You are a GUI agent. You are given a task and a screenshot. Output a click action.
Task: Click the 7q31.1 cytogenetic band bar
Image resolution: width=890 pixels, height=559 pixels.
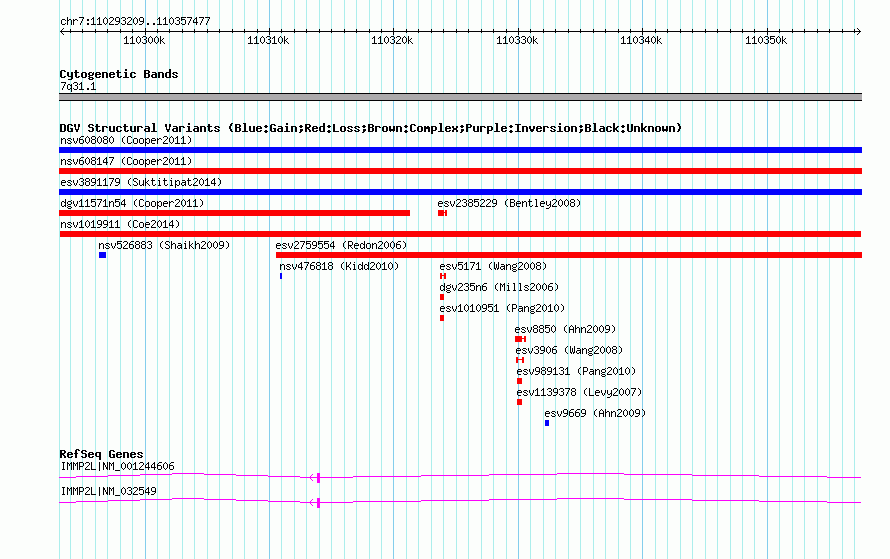tap(460, 97)
